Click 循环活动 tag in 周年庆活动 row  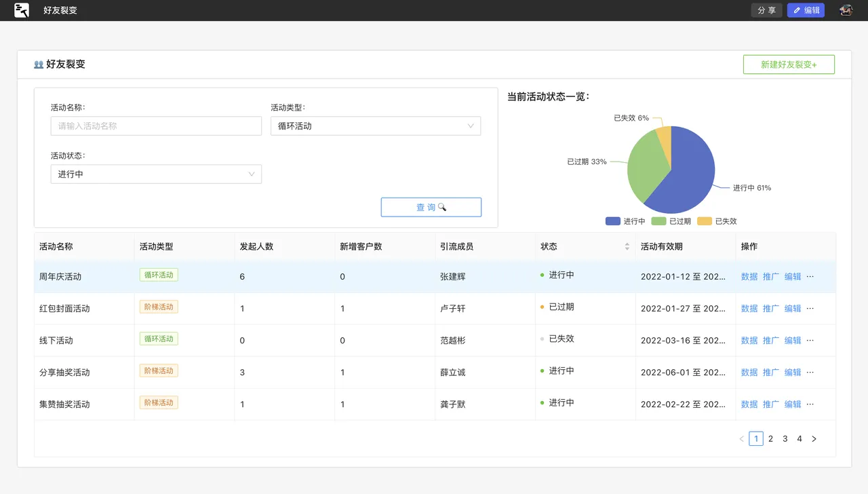pyautogui.click(x=159, y=275)
